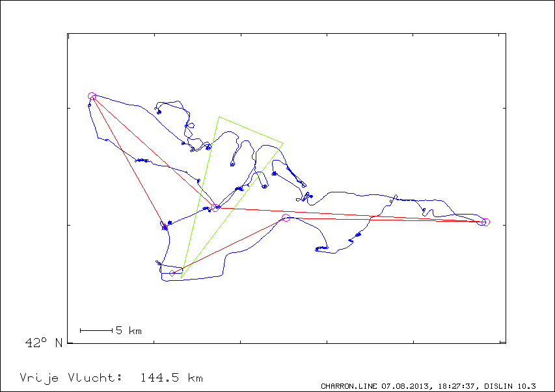Click the 'Vrije Vlucht: 144.5 km' text
Screen dimensions: 555x392
[x=111, y=378]
